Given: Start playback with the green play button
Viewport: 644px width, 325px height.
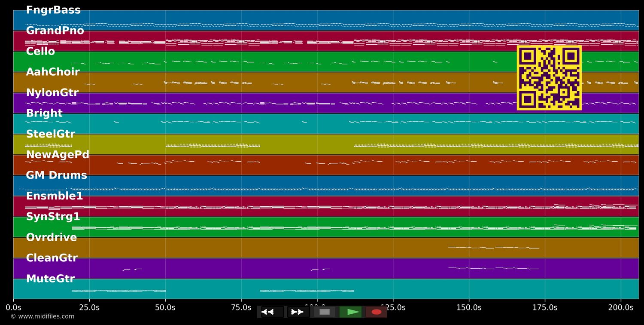Looking at the screenshot, I should tap(351, 312).
